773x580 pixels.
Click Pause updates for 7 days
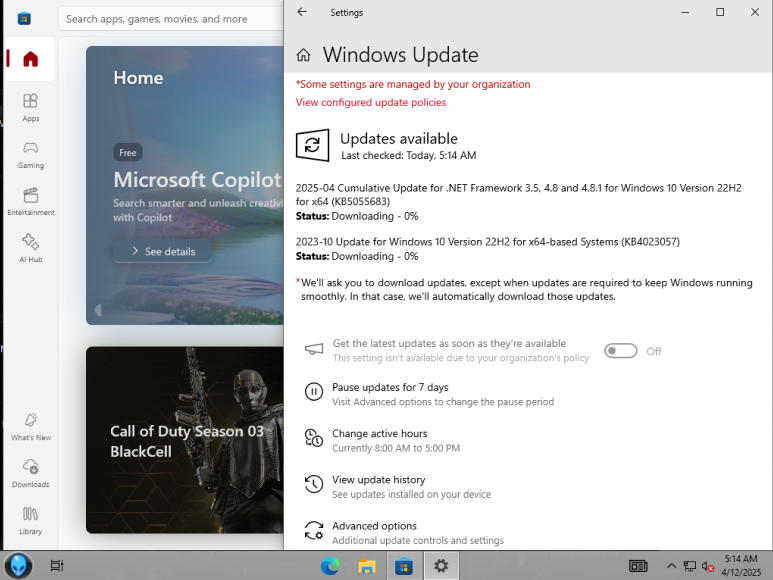point(390,387)
